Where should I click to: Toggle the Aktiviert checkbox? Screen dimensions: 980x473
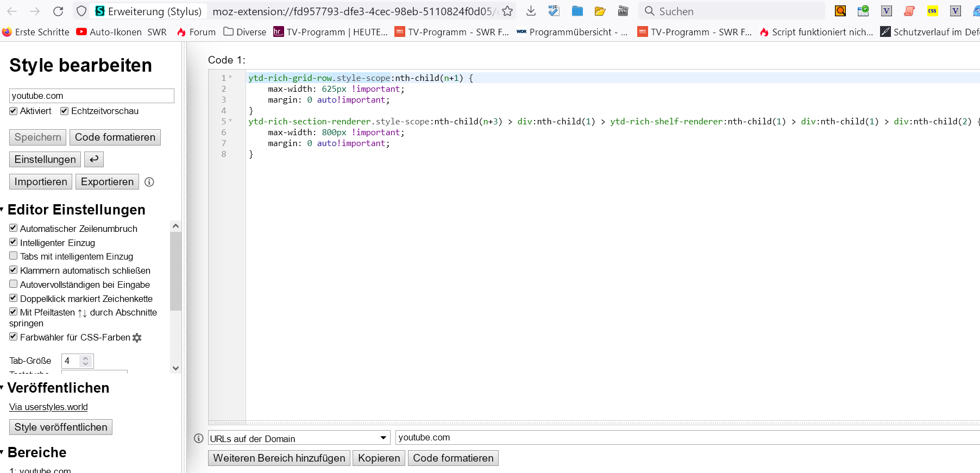(x=14, y=111)
